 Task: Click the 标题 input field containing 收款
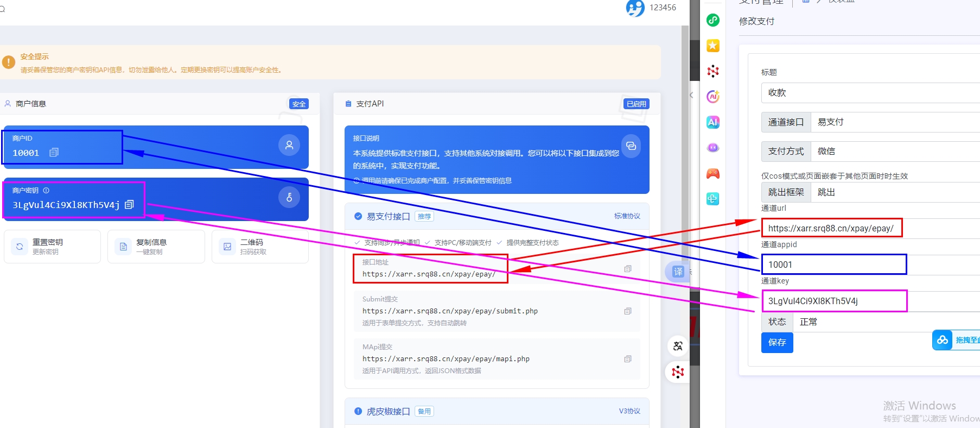coord(868,93)
